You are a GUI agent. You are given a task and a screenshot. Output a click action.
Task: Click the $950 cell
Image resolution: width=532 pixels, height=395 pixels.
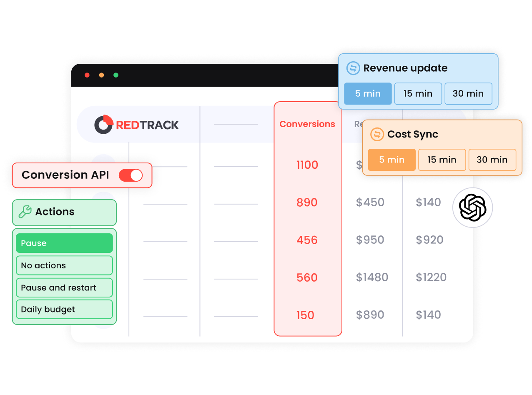[370, 240]
